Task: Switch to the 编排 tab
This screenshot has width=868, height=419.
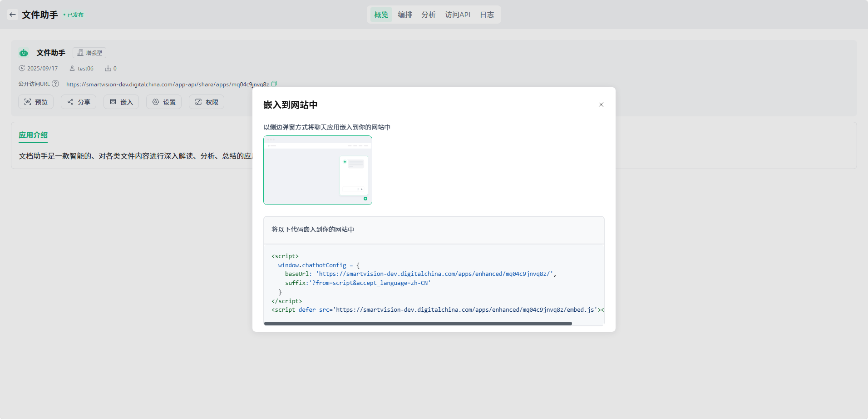Action: pos(404,15)
